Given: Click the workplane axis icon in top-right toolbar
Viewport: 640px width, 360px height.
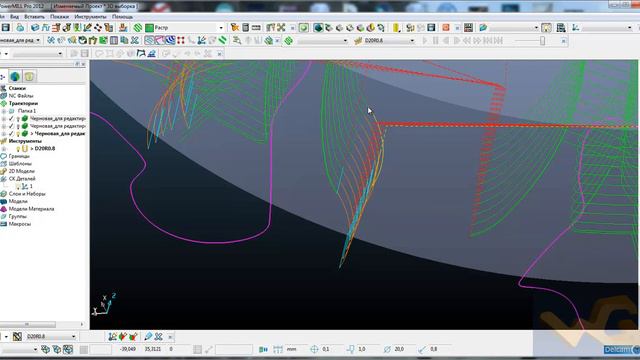Looking at the screenshot, I should coord(576,28).
